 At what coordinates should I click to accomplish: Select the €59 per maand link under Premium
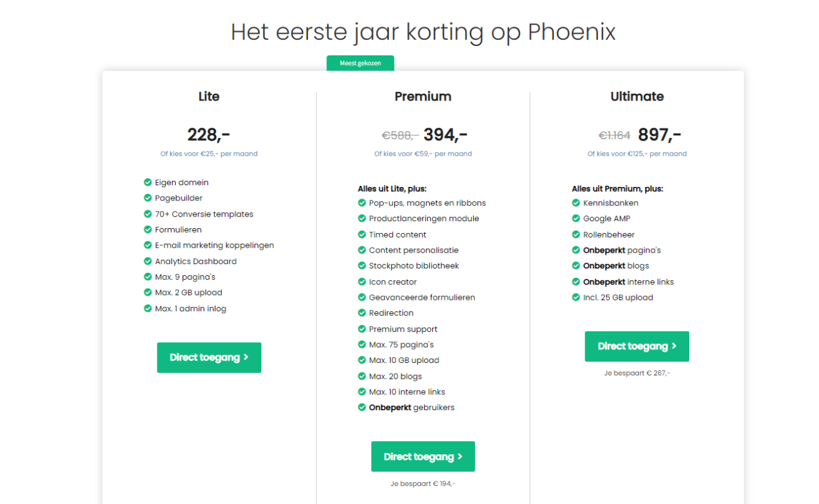tap(423, 154)
